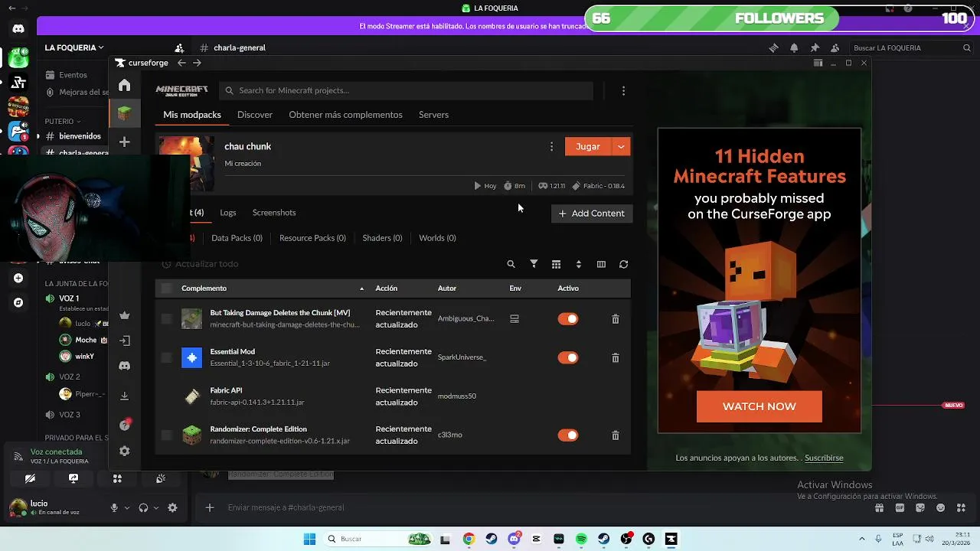Open downloads icon in CurseForge sidebar
The image size is (980, 551).
point(124,396)
